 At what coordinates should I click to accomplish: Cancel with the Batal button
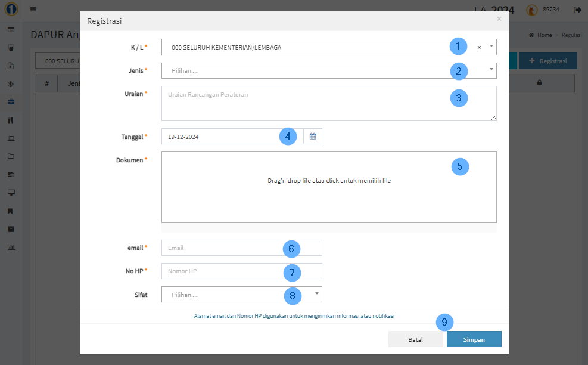415,339
